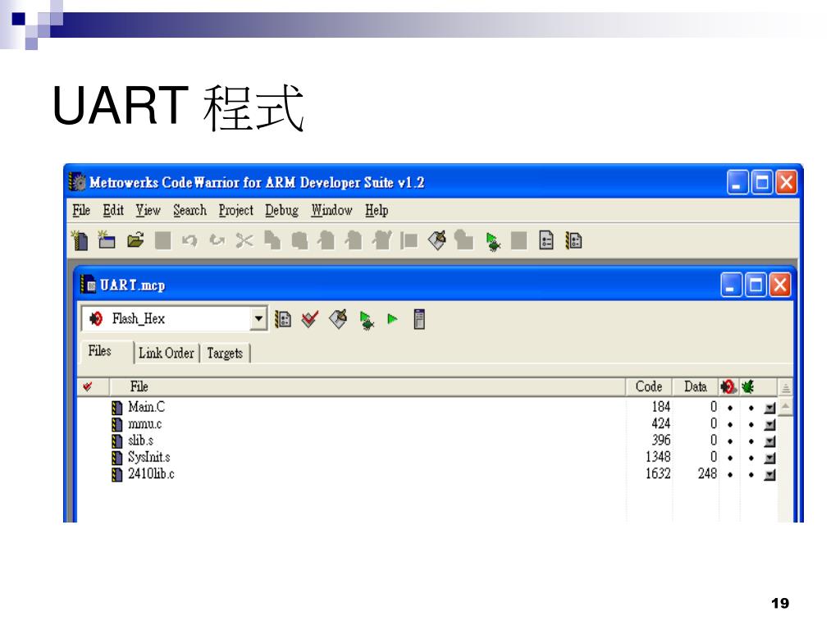Click the Make icon in main toolbar
This screenshot has height=630, width=840.
coord(437,240)
